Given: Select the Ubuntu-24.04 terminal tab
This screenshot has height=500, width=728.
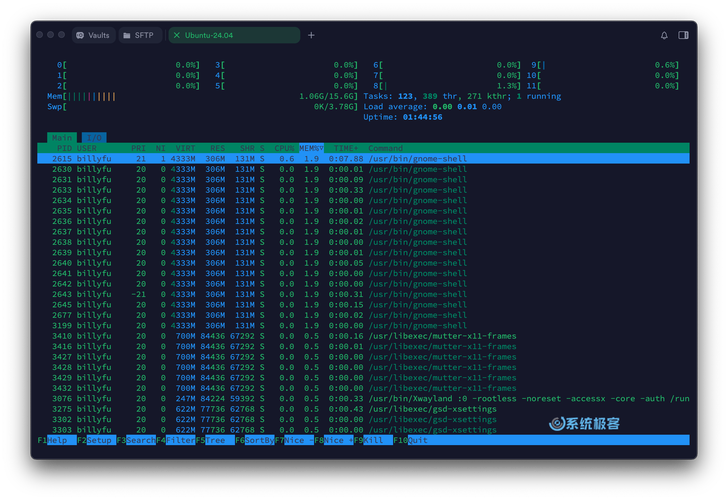Looking at the screenshot, I should tap(234, 35).
